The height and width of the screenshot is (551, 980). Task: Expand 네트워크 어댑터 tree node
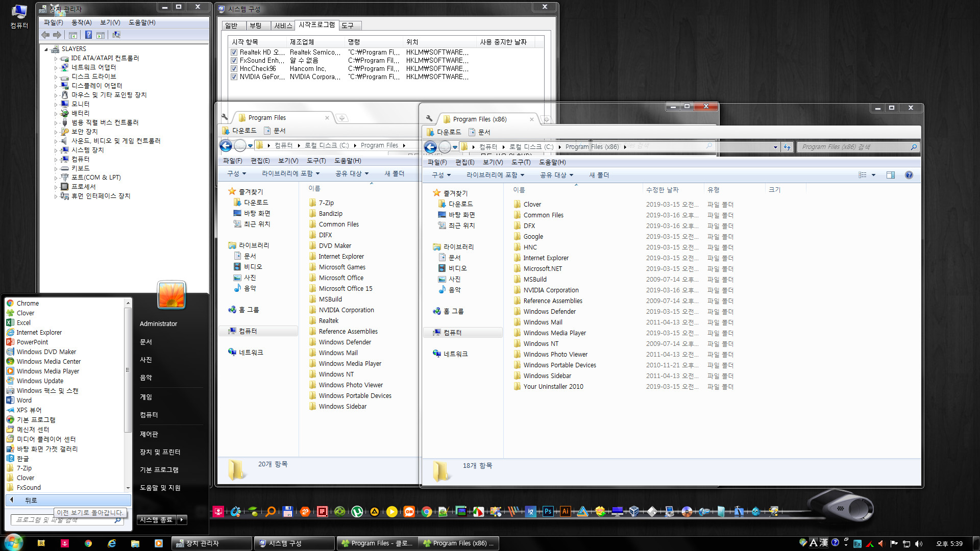pos(56,68)
